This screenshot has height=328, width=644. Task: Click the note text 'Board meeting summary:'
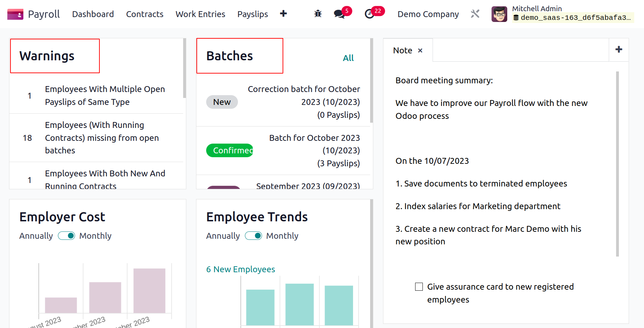444,81
